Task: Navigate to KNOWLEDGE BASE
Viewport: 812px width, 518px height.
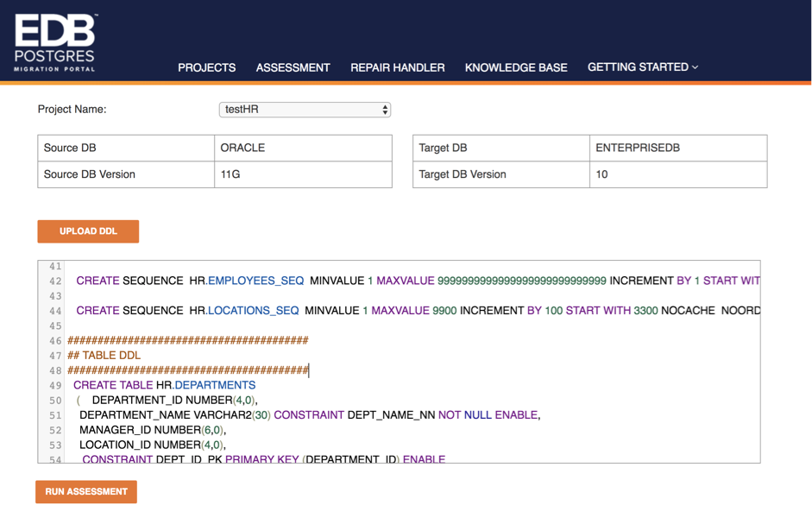Action: point(516,67)
